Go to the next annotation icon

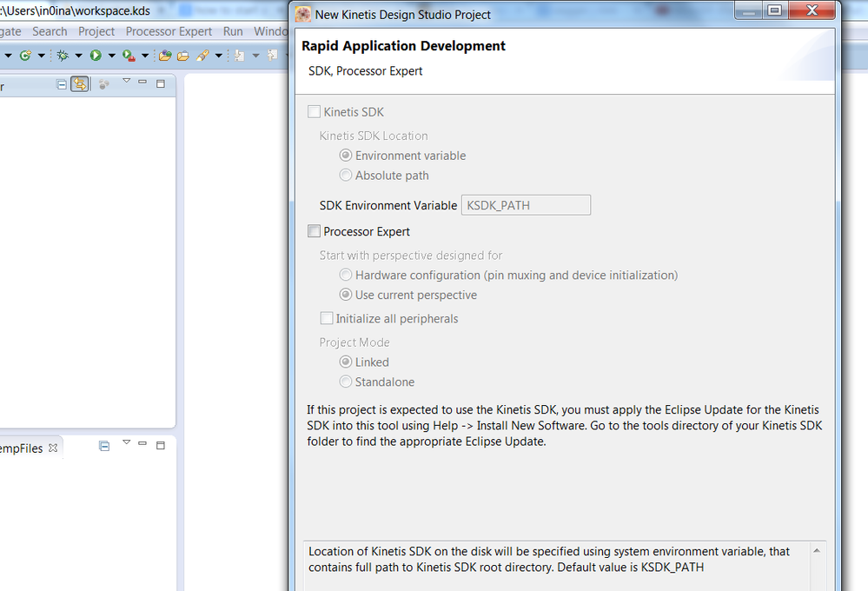pyautogui.click(x=239, y=56)
